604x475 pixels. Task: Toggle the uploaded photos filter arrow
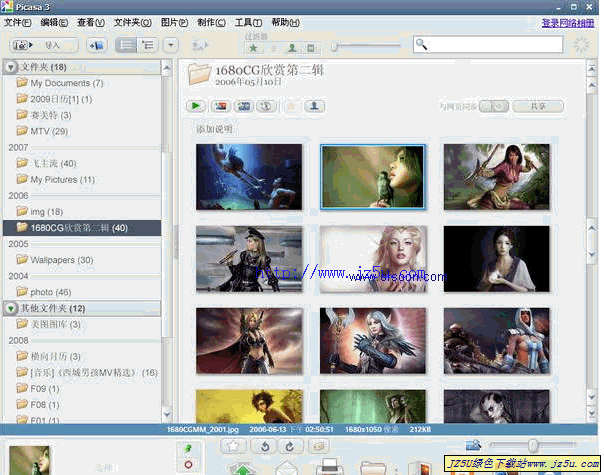273,48
